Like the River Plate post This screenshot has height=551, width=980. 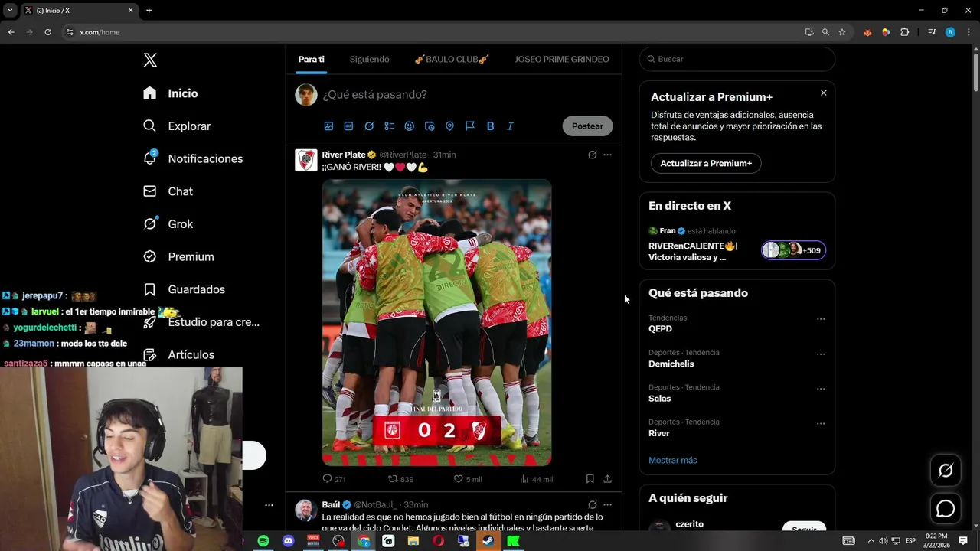(468, 479)
